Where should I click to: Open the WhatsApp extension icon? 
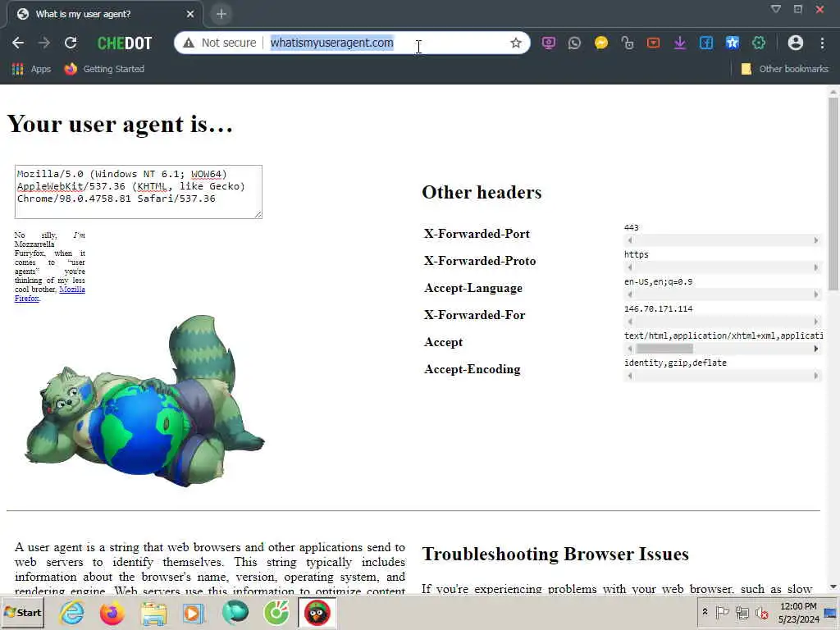(574, 43)
